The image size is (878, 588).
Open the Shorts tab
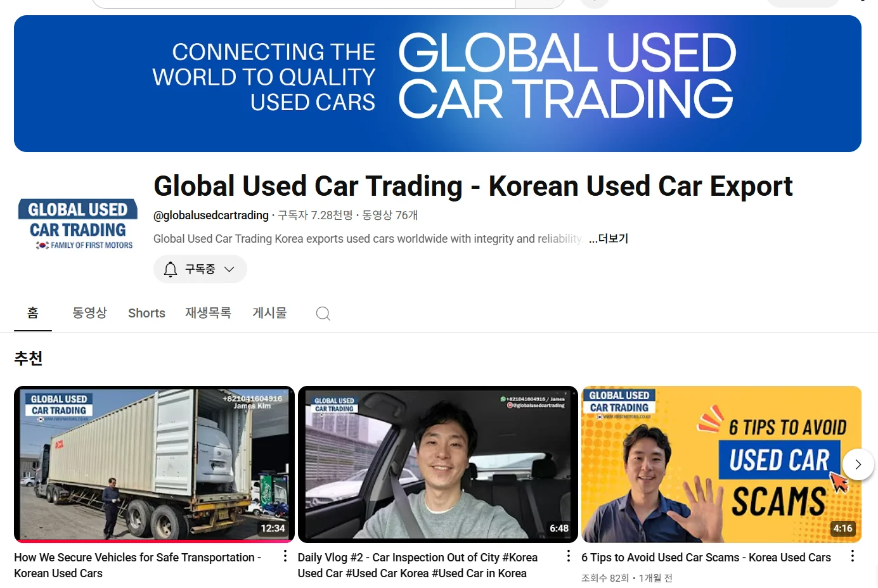[x=146, y=313]
